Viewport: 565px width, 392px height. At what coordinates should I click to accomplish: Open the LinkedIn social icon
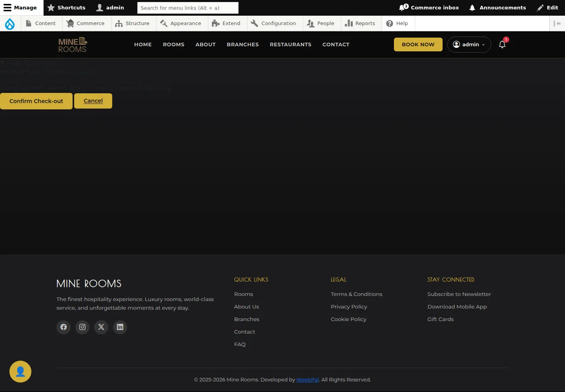coord(120,327)
